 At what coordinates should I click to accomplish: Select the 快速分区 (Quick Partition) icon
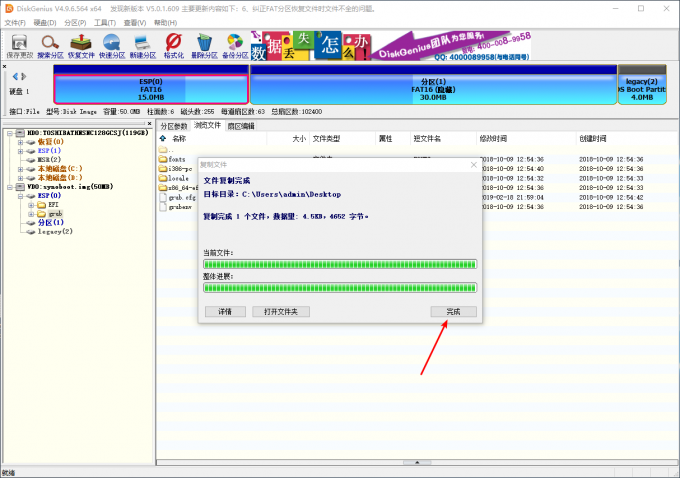coord(111,44)
